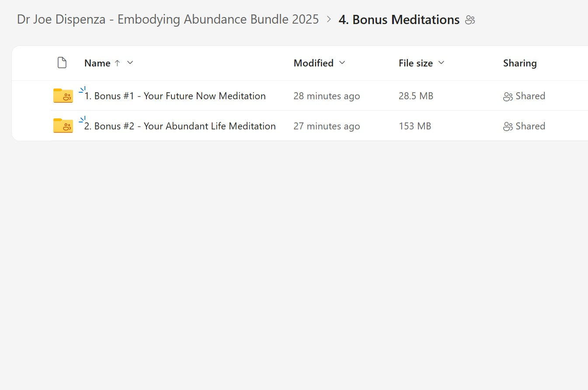The image size is (588, 390).
Task: Expand the File size column dropdown chevron
Action: pos(441,63)
